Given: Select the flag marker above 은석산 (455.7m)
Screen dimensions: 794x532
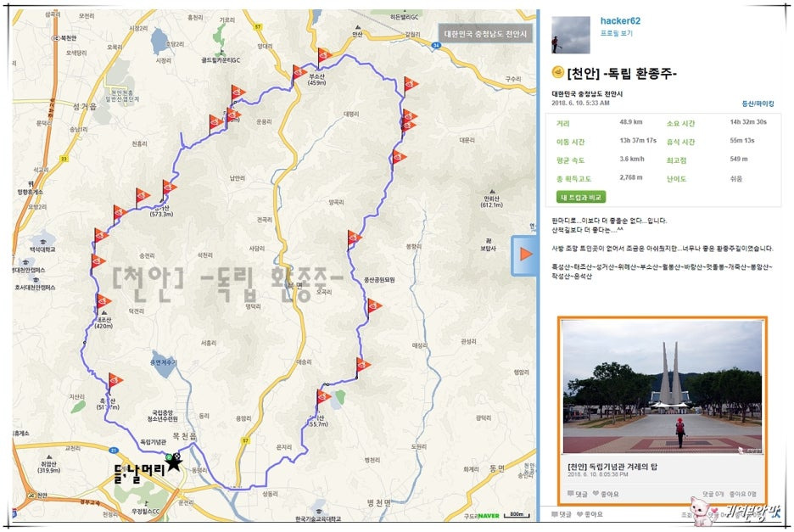Looking at the screenshot, I should point(322,399).
